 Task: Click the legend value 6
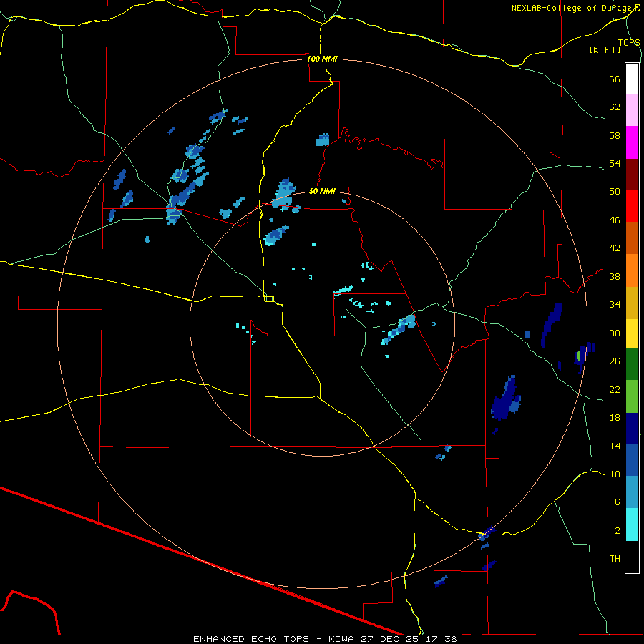coord(618,502)
